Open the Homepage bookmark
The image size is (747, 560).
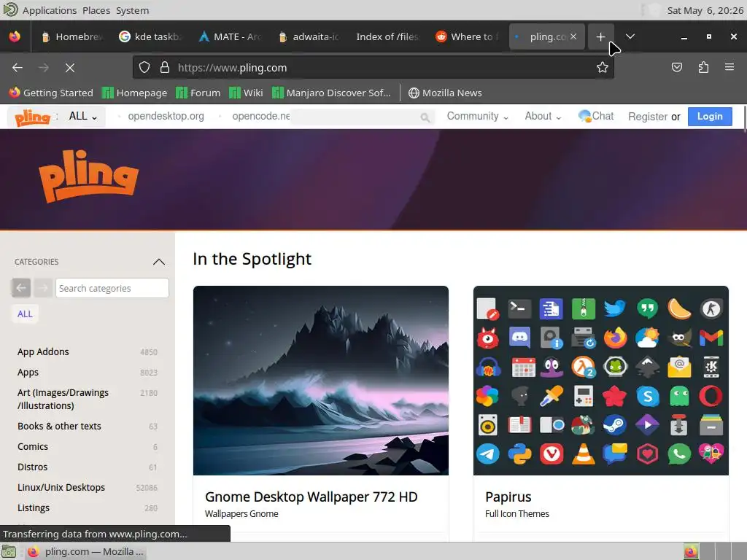(x=135, y=93)
